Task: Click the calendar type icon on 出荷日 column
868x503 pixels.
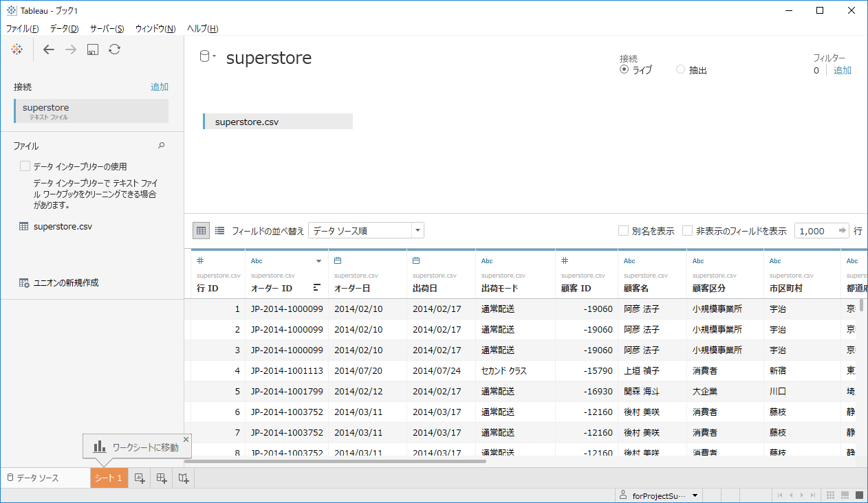Action: coord(416,260)
